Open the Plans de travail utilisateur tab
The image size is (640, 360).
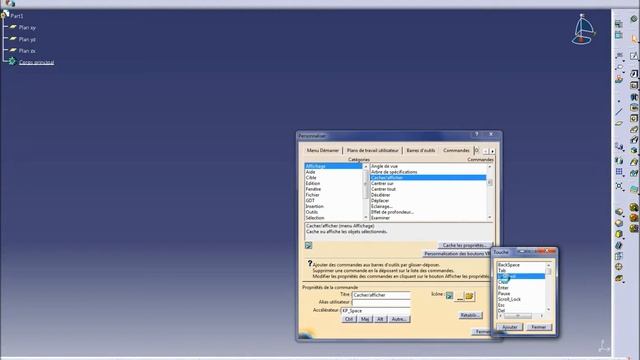(x=372, y=151)
